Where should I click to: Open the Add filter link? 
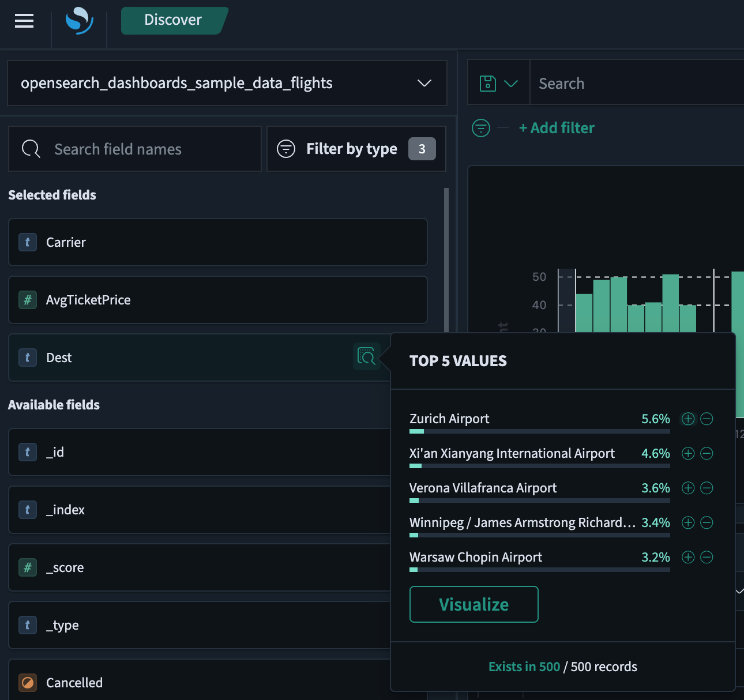coord(557,127)
